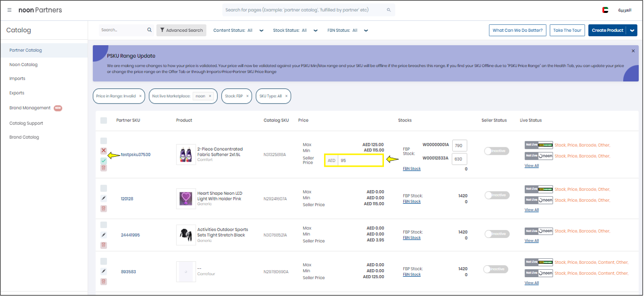Click the search magnifier in catalog search
Image resolution: width=644 pixels, height=296 pixels.
click(x=150, y=30)
